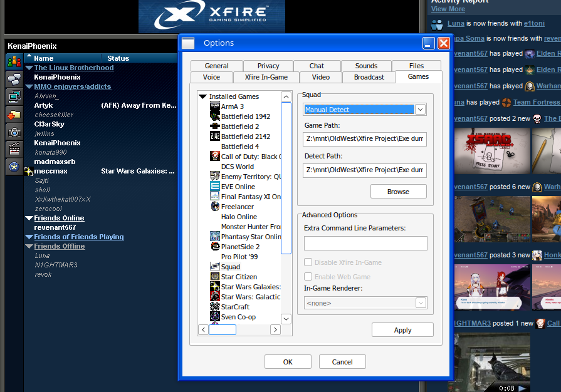This screenshot has width=561, height=392.
Task: Click the PlanetSide 2 game icon
Action: [x=214, y=246]
